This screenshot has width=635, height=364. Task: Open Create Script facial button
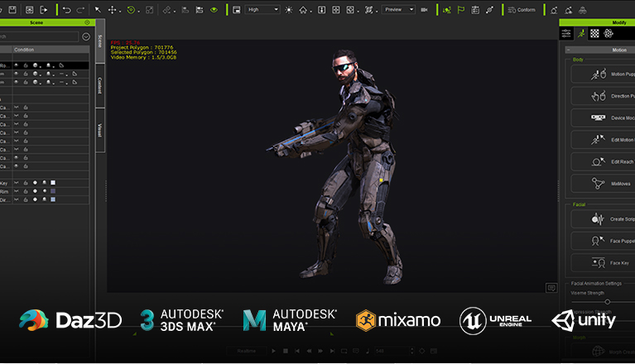pos(603,219)
